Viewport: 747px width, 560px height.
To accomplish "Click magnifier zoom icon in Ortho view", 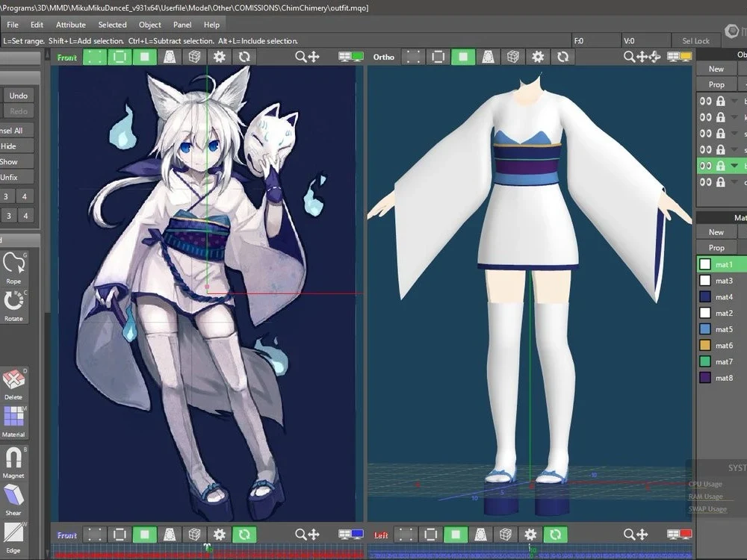I will pos(629,57).
